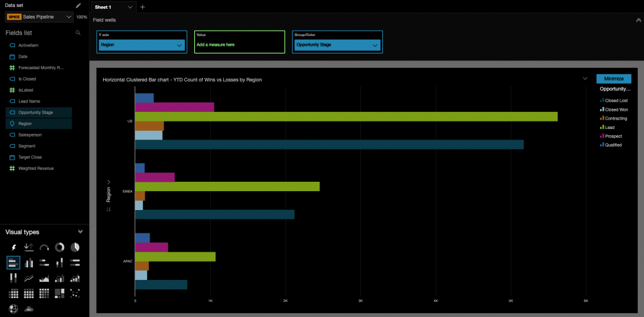Select the area chart visual type
644x317 pixels.
(44, 277)
